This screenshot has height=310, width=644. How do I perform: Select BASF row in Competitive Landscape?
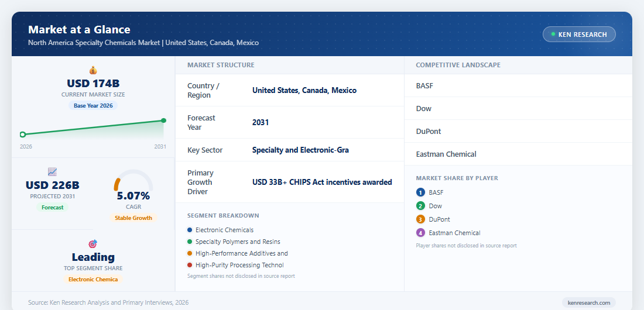click(518, 86)
